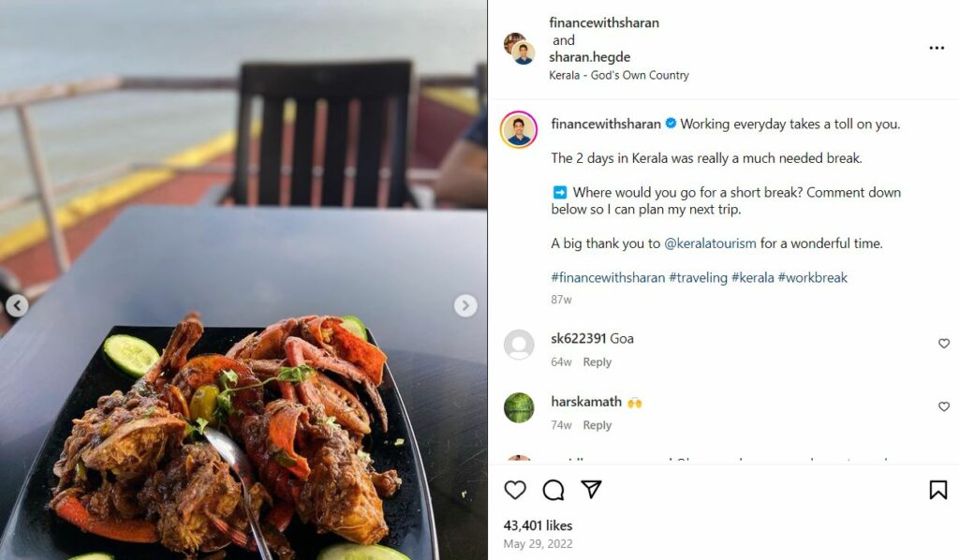Open the #workbreak hashtag

812,278
